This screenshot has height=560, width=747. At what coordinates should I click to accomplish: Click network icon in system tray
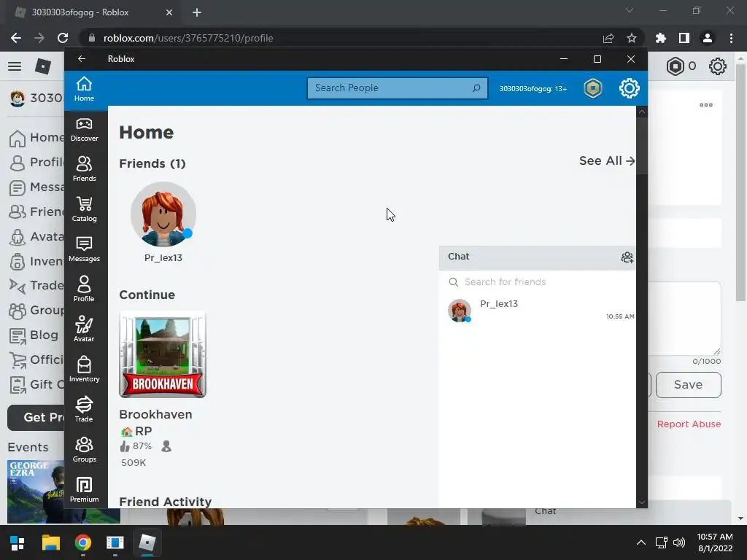pyautogui.click(x=661, y=542)
